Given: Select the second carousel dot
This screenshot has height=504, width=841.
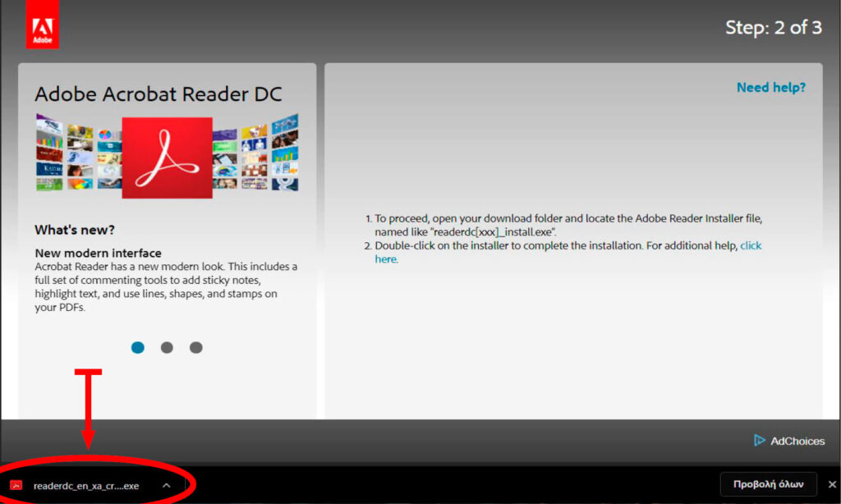Looking at the screenshot, I should pyautogui.click(x=167, y=347).
